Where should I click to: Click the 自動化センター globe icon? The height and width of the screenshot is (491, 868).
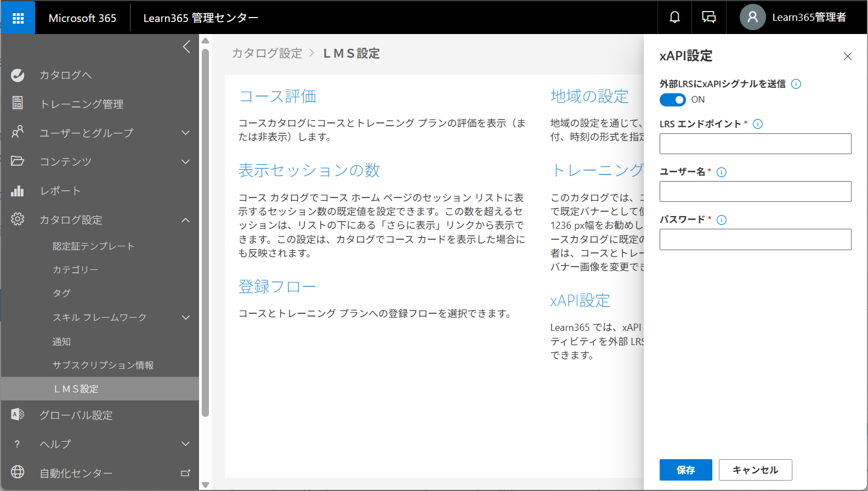click(18, 472)
